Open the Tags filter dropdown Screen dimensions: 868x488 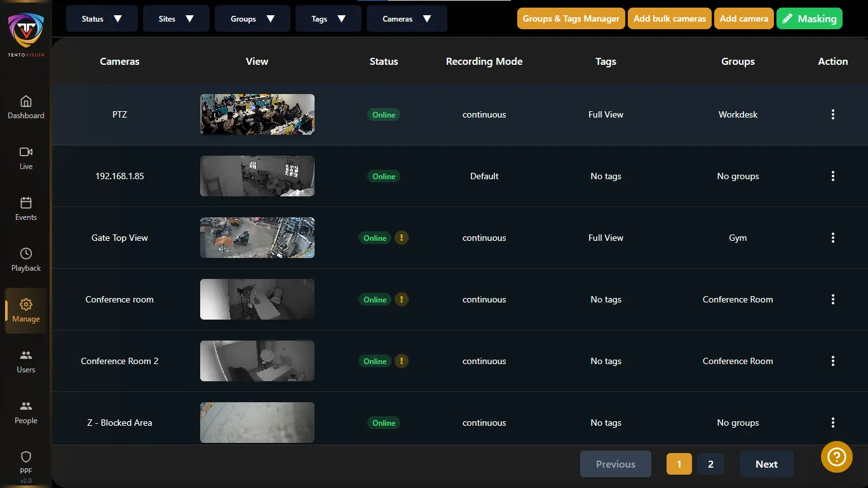[328, 19]
